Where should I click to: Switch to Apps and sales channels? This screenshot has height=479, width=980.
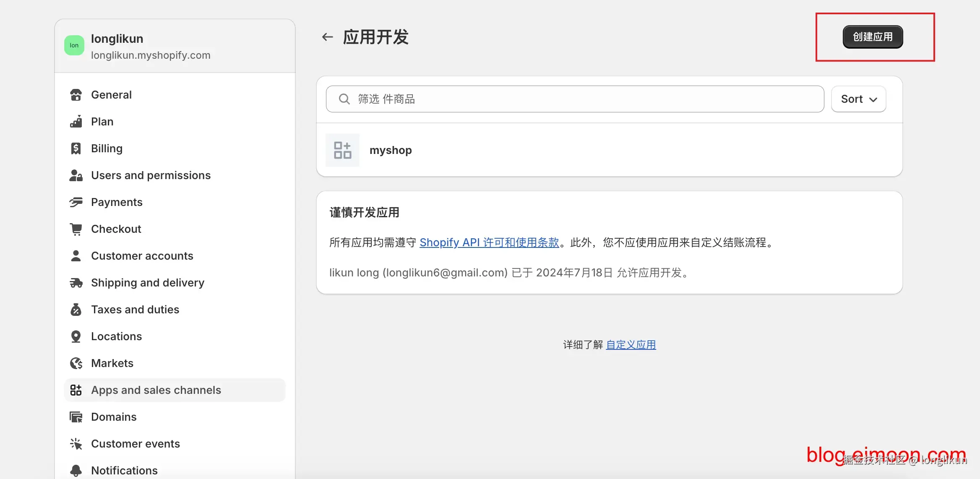coord(156,390)
